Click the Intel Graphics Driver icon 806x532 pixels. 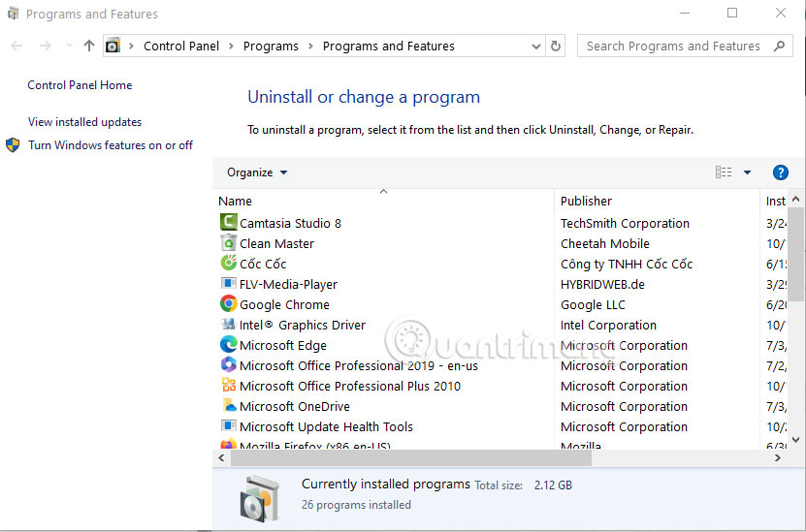(x=228, y=324)
